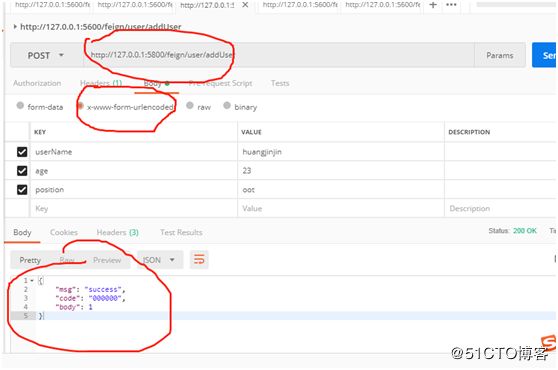Image resolution: width=558 pixels, height=370 pixels.
Task: Open the response Headers (3) tab
Action: pyautogui.click(x=117, y=232)
